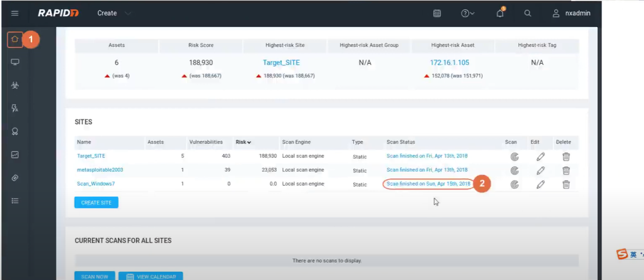The image size is (644, 280).
Task: Click the Sogou input method tray icon
Action: tap(622, 254)
